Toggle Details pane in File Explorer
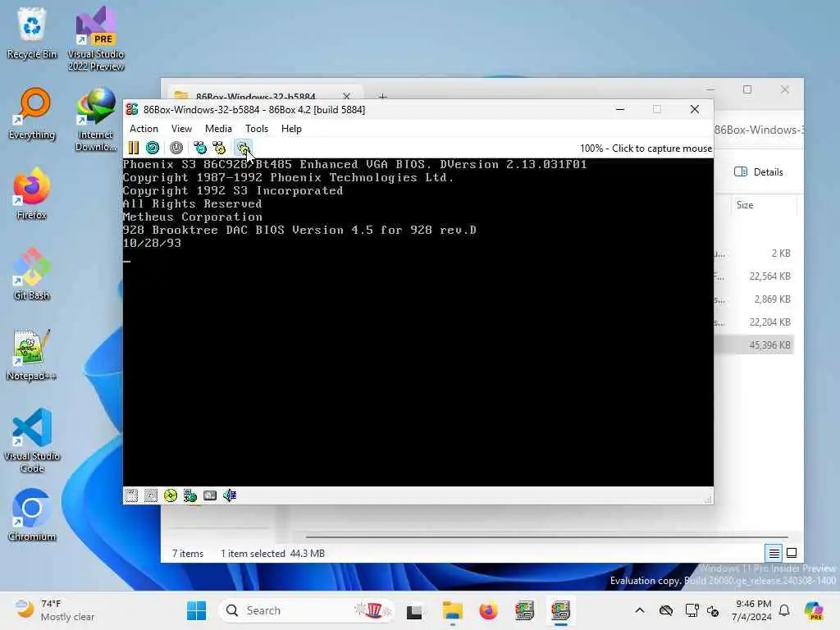Screen dimensions: 840x630 coord(759,172)
